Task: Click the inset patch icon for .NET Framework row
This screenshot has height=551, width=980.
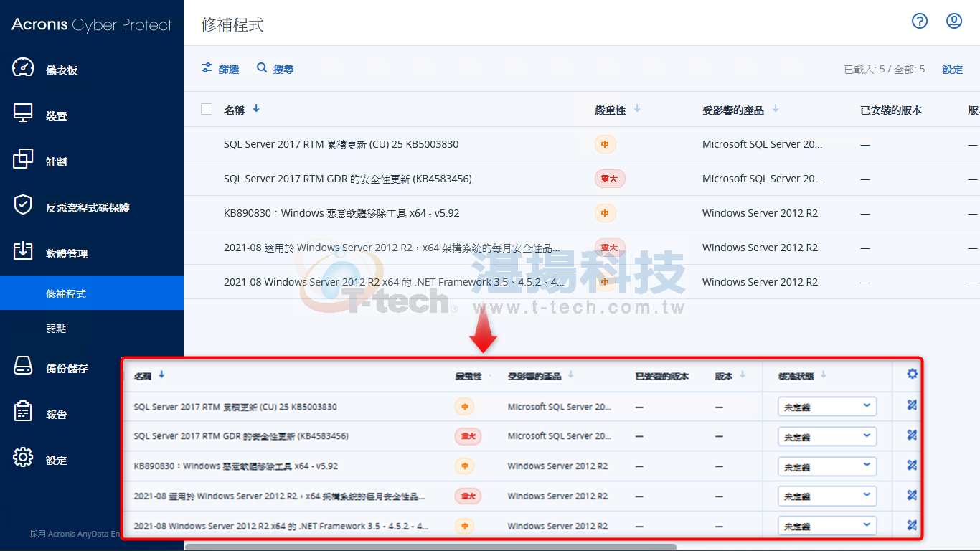Action: [x=912, y=525]
